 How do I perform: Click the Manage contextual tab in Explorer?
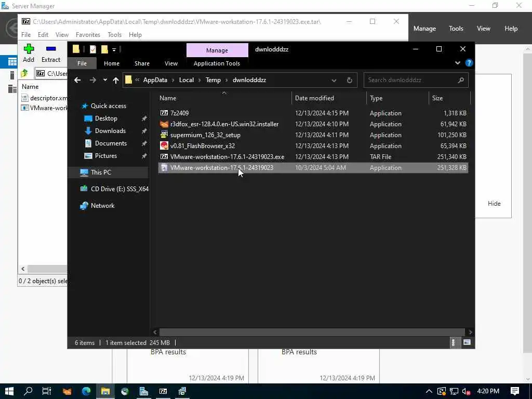(217, 50)
